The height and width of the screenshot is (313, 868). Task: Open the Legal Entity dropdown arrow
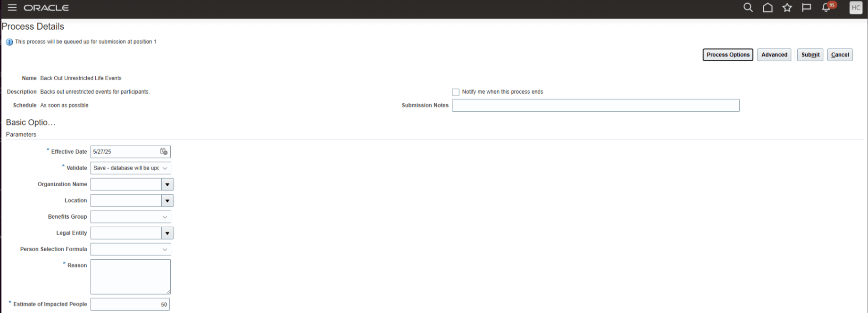[x=167, y=233]
